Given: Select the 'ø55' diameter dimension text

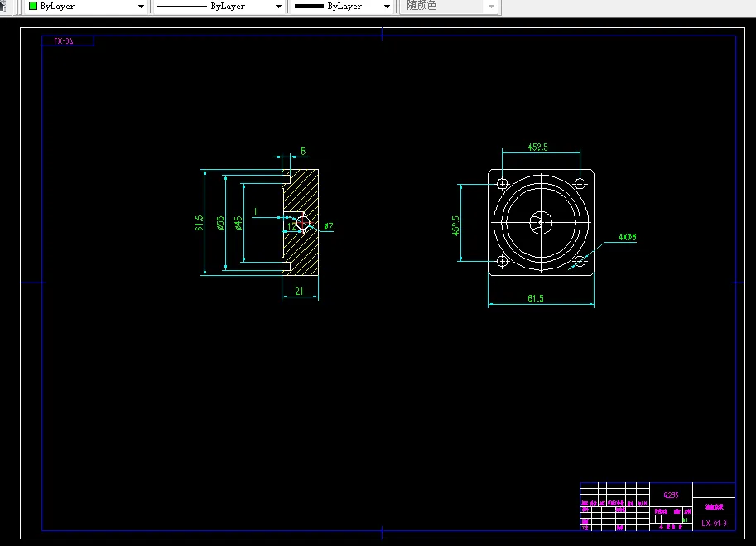Looking at the screenshot, I should coord(220,223).
